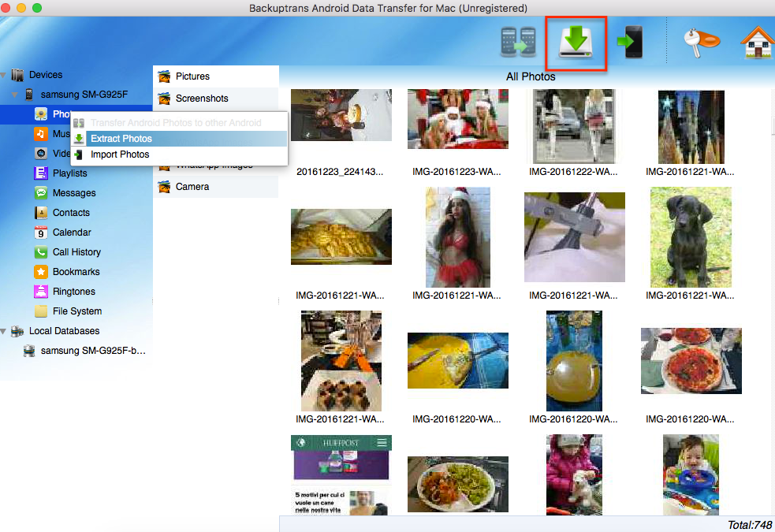Open the green Messages icon
Image resolution: width=775 pixels, height=532 pixels.
pyautogui.click(x=41, y=193)
